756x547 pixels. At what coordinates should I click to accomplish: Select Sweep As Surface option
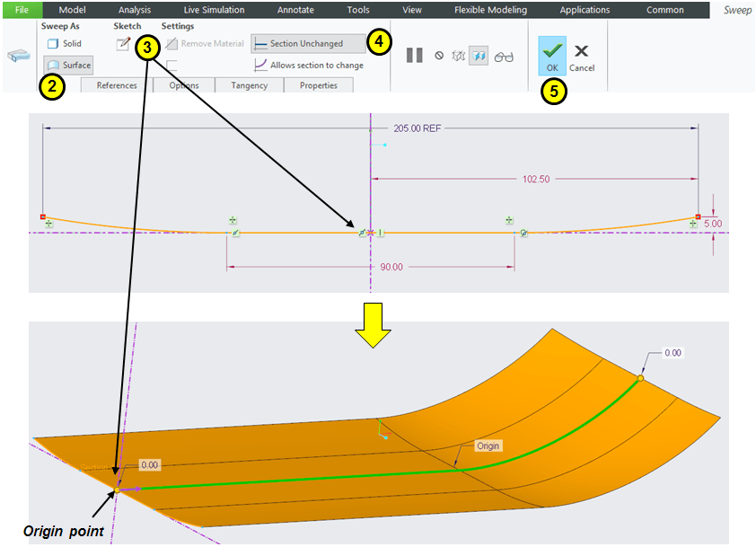coord(68,66)
